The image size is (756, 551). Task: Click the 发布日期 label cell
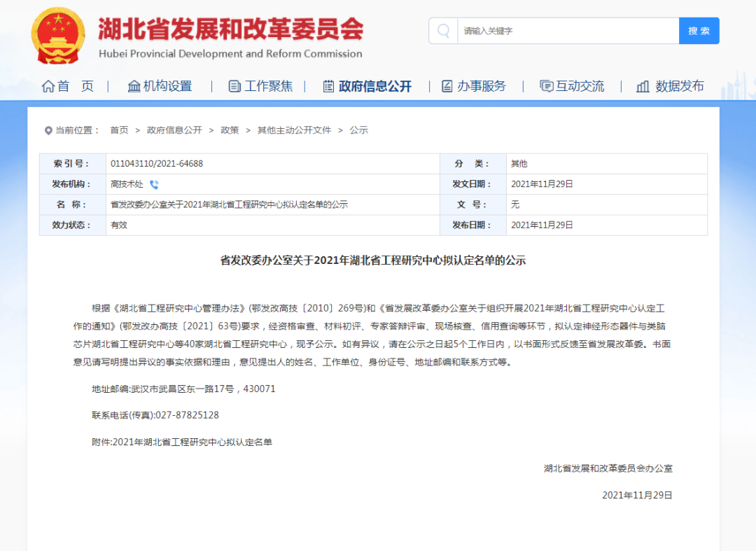(473, 225)
